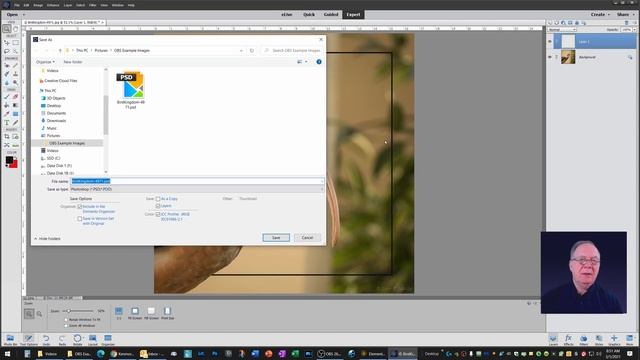Image resolution: width=640 pixels, height=360 pixels.
Task: Select the Move tool
Action: (x=7, y=43)
